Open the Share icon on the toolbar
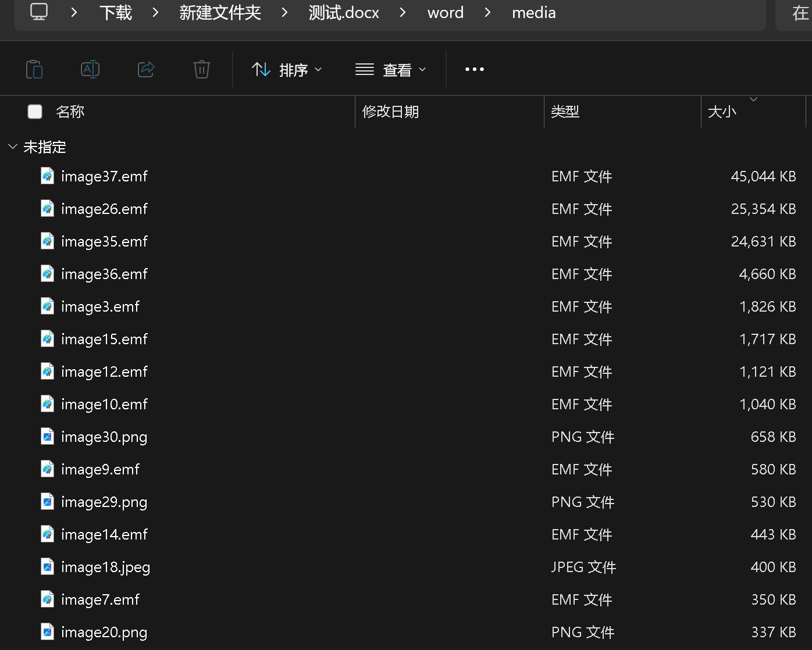 (x=145, y=69)
